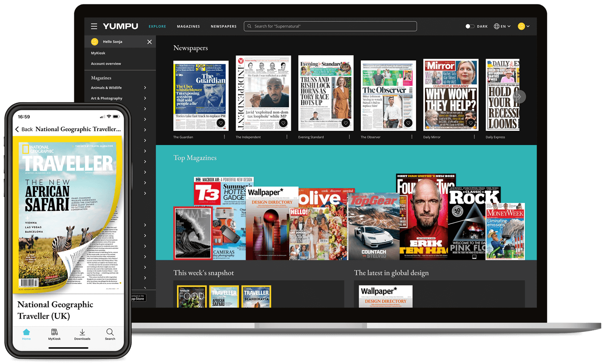Viewport: 605px width, 364px height.
Task: Tap the MyKiosk icon on the phone
Action: (54, 335)
